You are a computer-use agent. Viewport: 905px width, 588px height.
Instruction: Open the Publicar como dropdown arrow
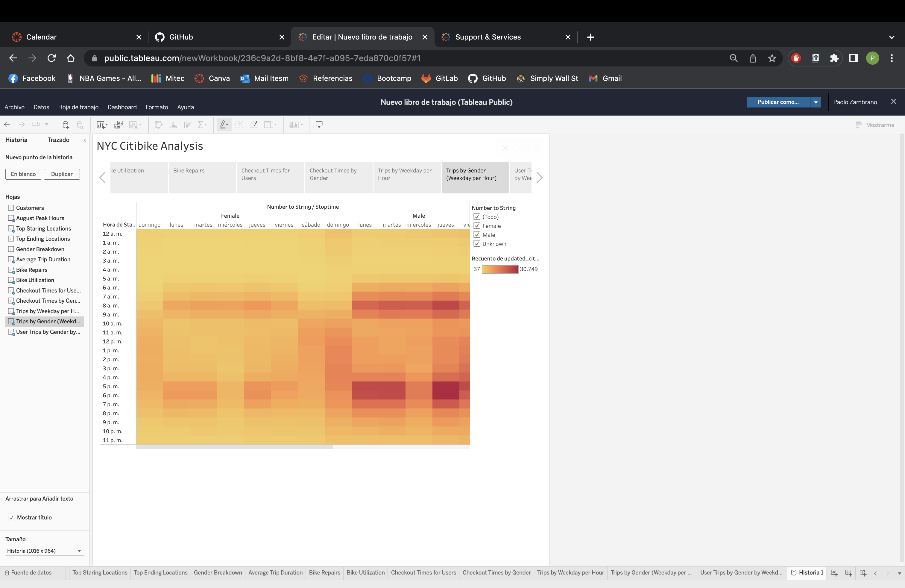click(x=816, y=102)
